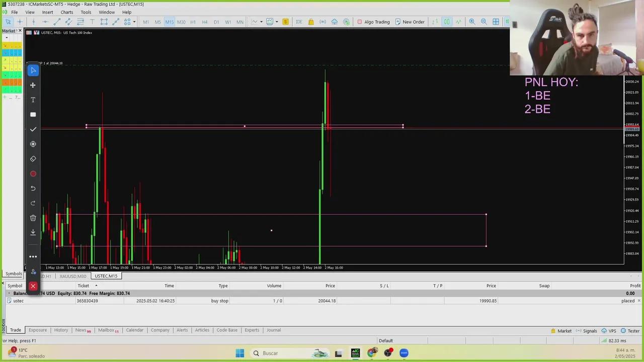Switch to the XAUUSD,M30 chart tab
This screenshot has width=644, height=362.
coord(73,276)
